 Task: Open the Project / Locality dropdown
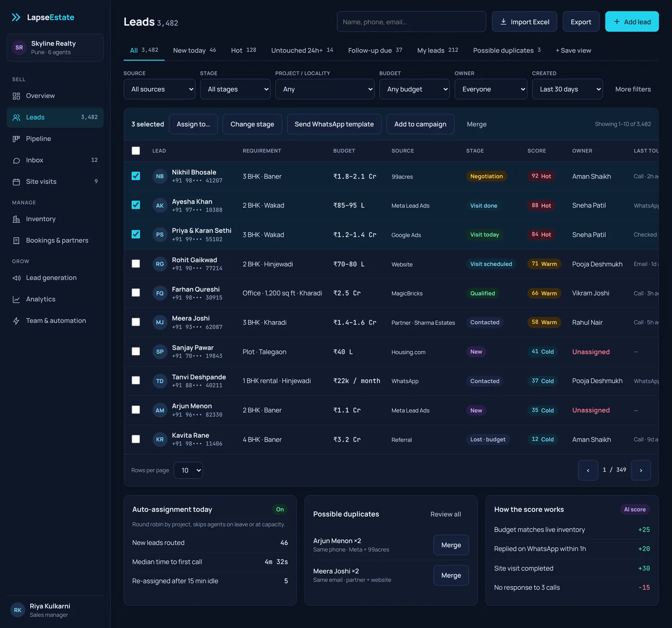325,89
